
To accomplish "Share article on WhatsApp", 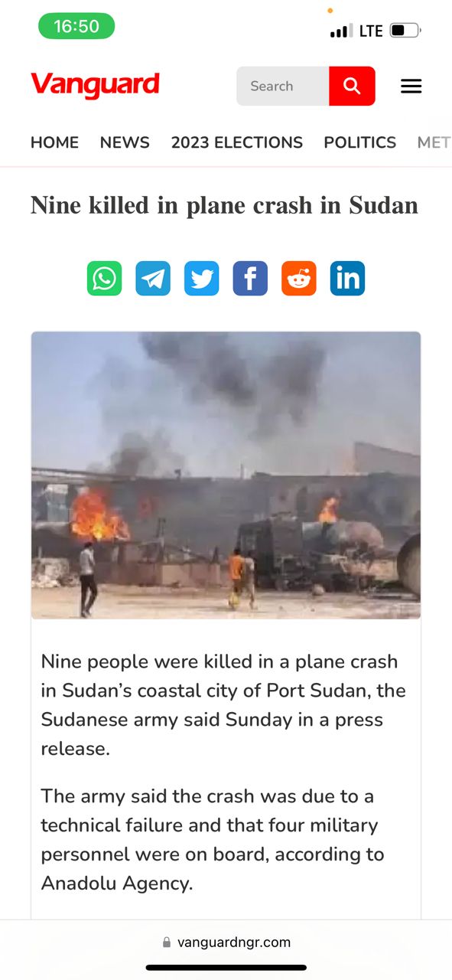I will [104, 278].
